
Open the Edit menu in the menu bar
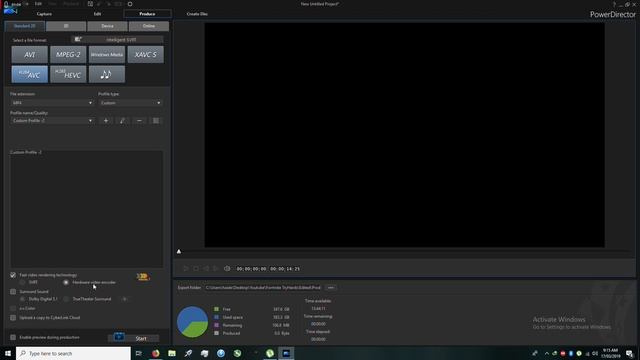coord(38,4)
